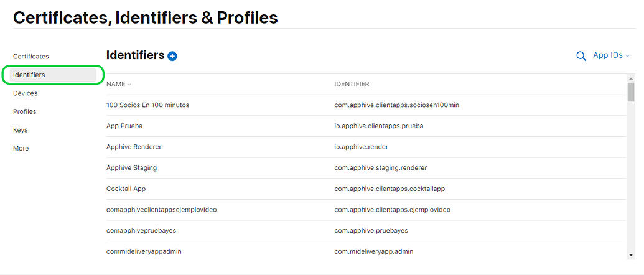The width and height of the screenshot is (644, 275).
Task: Click More in sidebar
Action: pyautogui.click(x=21, y=149)
